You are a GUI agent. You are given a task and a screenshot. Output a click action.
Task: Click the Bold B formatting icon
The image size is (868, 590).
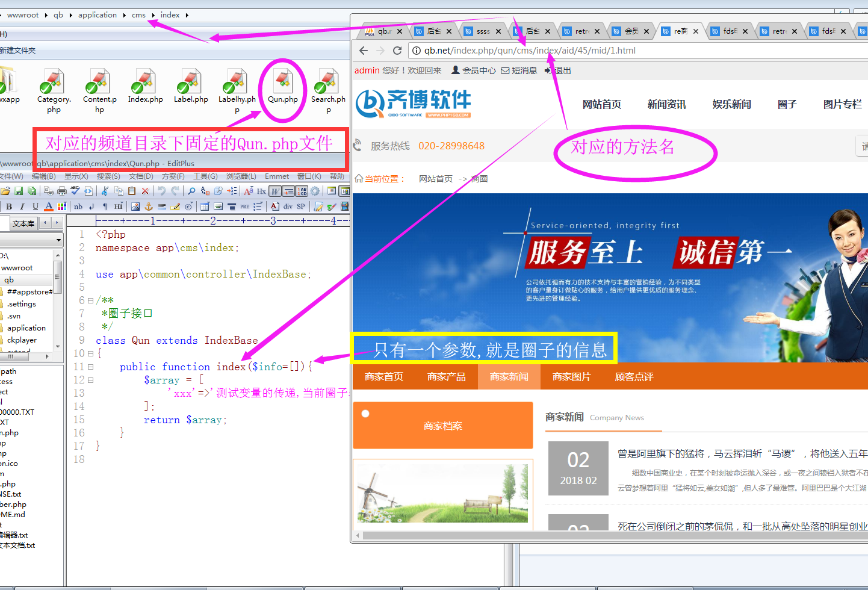click(x=9, y=206)
